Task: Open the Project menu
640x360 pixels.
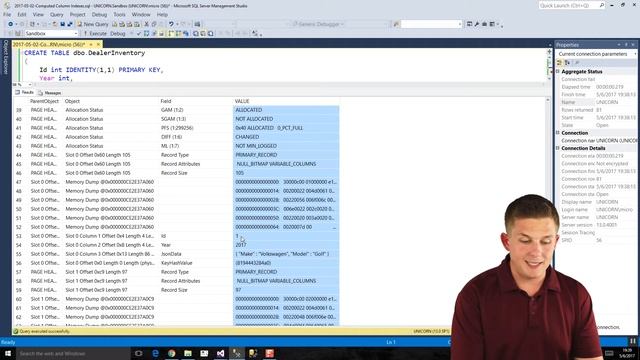Action: (x=77, y=15)
